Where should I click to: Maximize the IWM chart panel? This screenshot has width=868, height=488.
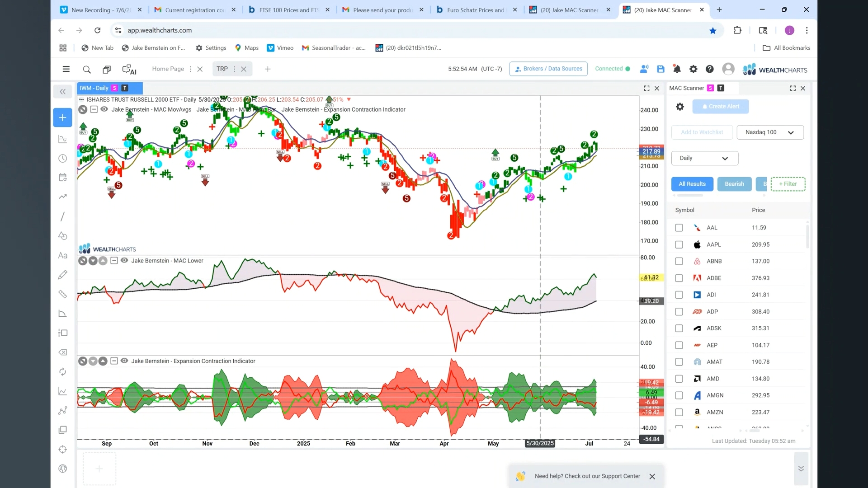[x=646, y=89]
